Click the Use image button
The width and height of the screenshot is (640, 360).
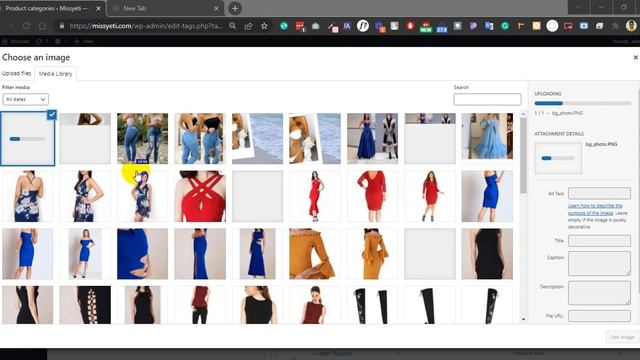point(622,337)
